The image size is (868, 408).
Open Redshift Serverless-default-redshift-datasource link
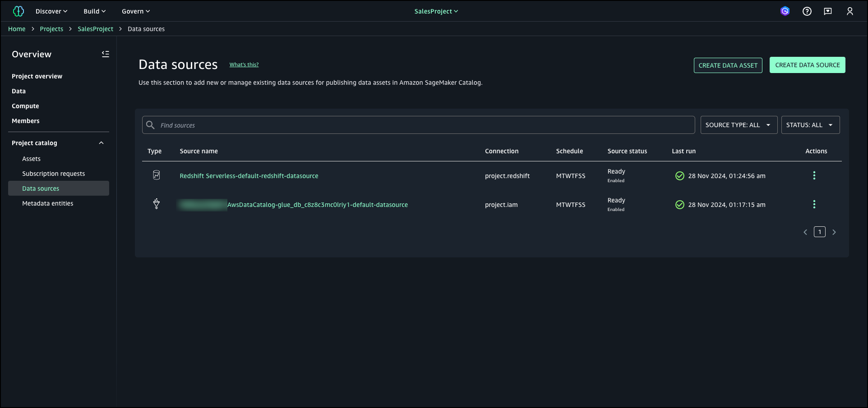[249, 176]
